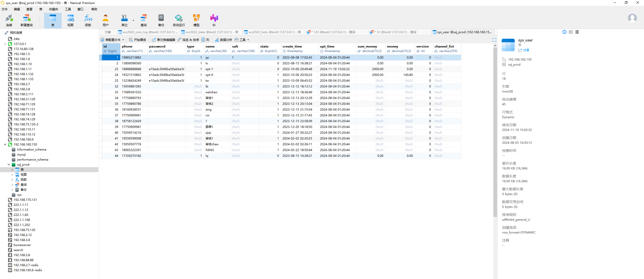Viewport: 644px width, 279px height.
Task: Open the table profile (表配置文件) button
Action: (112, 40)
